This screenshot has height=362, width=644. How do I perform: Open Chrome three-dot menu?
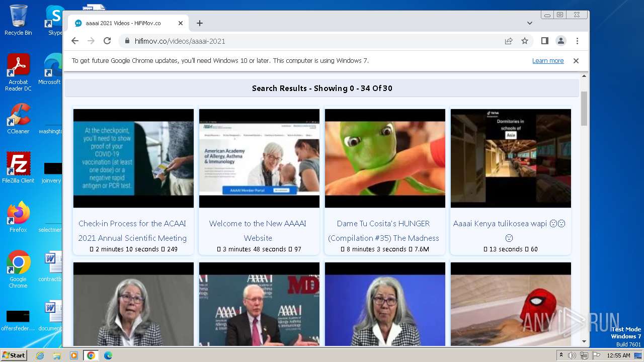click(577, 41)
